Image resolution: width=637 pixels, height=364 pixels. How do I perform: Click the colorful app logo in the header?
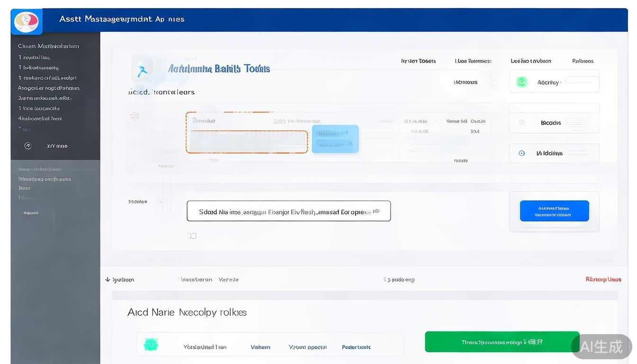pyautogui.click(x=26, y=21)
